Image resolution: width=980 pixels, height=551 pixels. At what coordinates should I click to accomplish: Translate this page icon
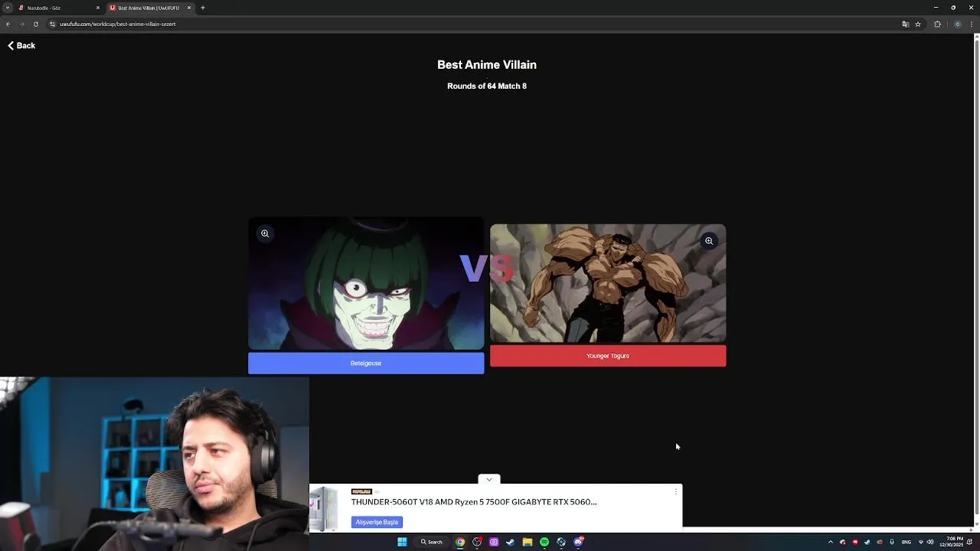click(x=906, y=24)
